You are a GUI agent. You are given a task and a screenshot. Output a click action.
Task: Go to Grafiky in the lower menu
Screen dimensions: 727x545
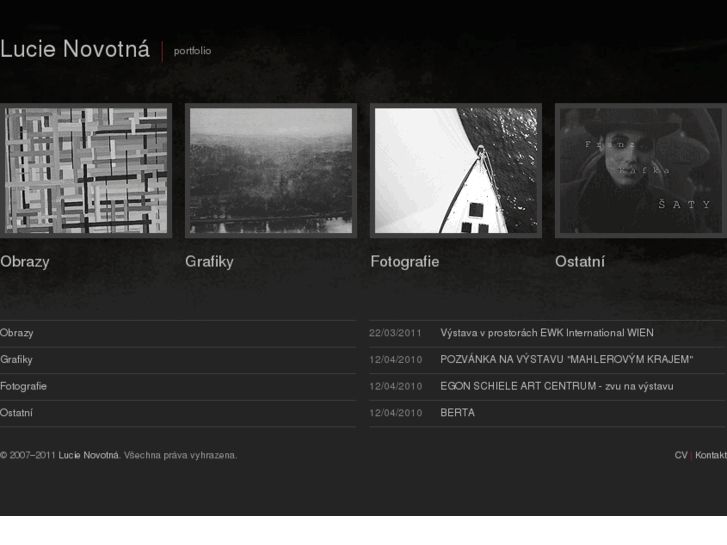(17, 359)
